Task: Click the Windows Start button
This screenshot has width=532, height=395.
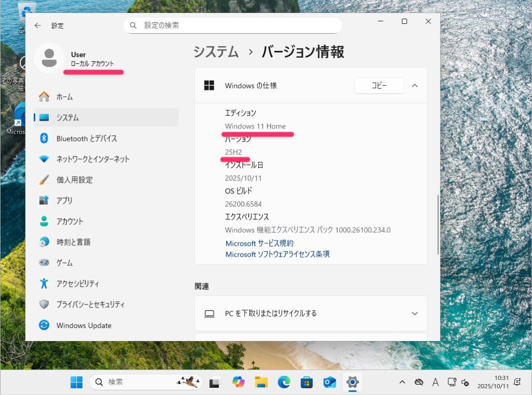Action: tap(76, 383)
